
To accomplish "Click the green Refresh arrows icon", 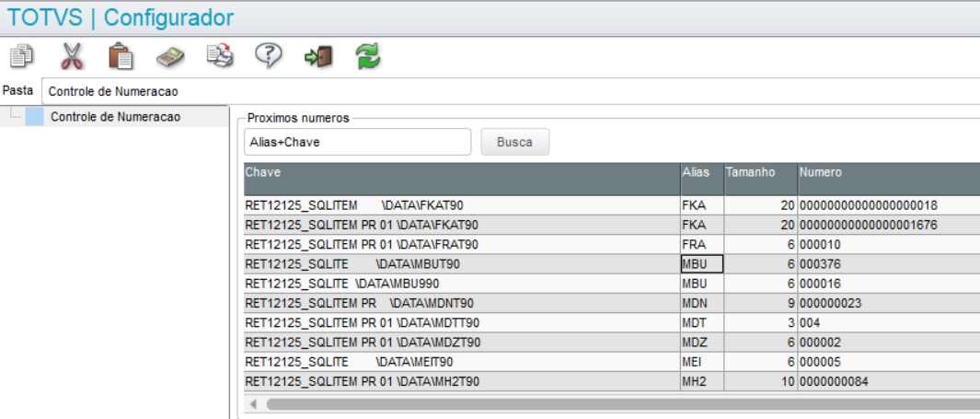I will pos(367,56).
